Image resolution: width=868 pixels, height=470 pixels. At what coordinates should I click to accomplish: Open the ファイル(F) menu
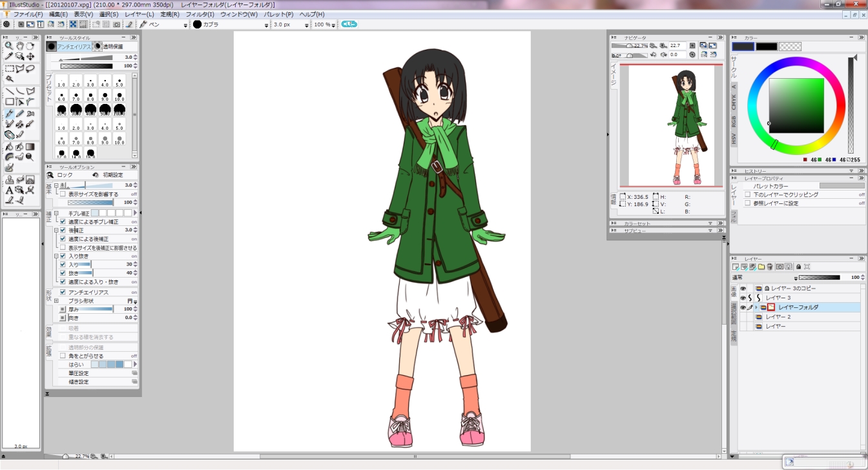[x=28, y=14]
